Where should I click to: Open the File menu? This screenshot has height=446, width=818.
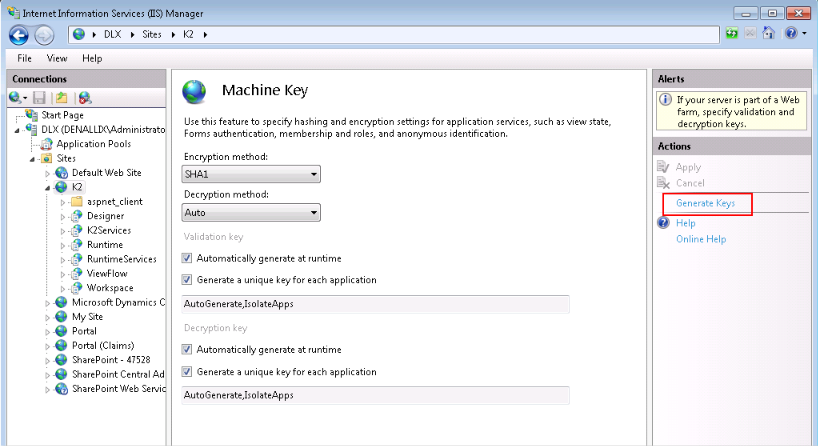pos(25,59)
